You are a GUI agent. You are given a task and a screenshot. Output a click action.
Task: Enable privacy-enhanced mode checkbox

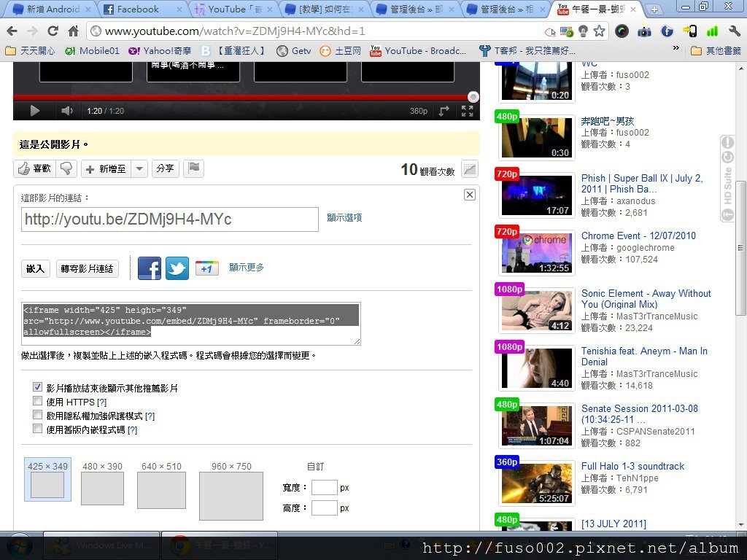point(38,414)
